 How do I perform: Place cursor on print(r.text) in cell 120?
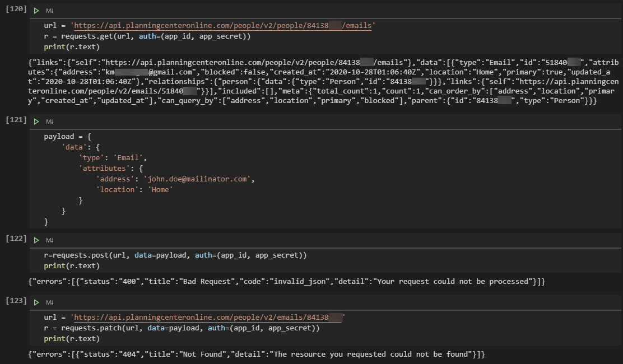coord(72,47)
